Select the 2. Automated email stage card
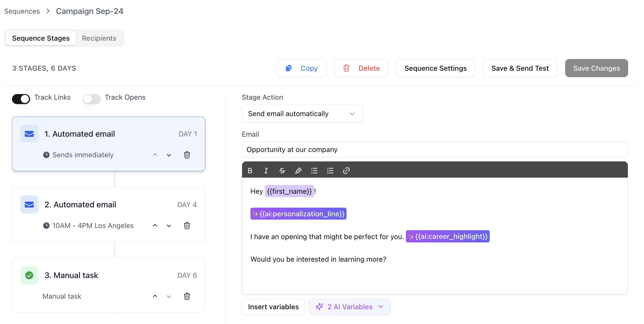This screenshot has width=644, height=324. click(x=109, y=215)
